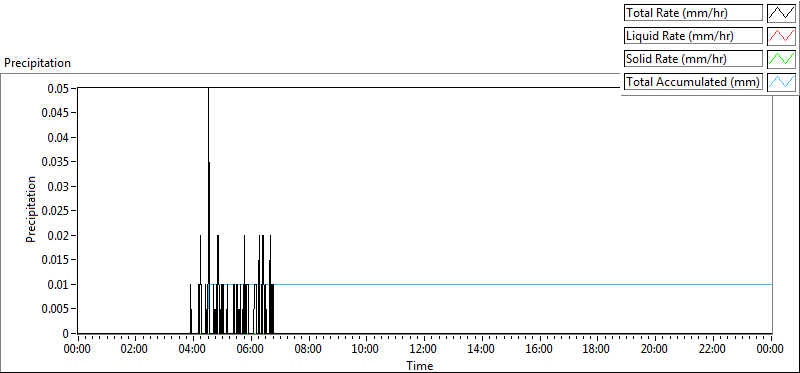Screen dimensions: 800x373
Task: Select the 'Total Rate (mm/hr)' legend label
Action: pyautogui.click(x=693, y=13)
